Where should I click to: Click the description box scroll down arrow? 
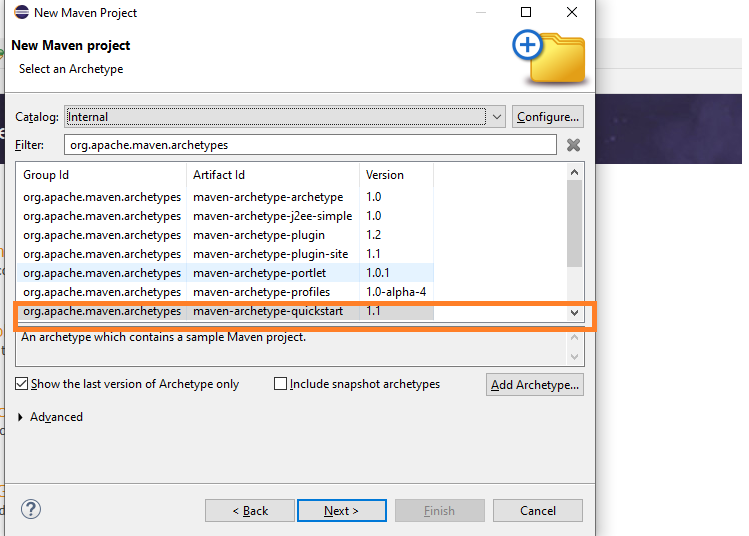point(575,357)
